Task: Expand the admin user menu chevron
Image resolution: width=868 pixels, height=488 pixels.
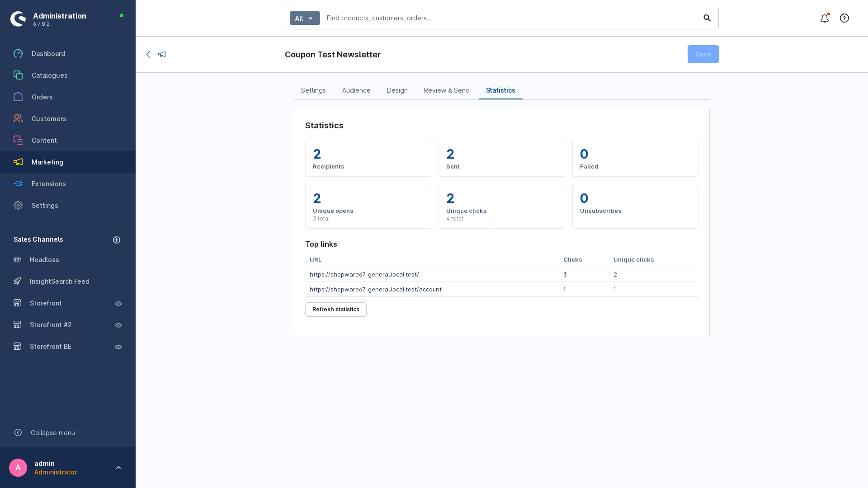Action: 118,468
